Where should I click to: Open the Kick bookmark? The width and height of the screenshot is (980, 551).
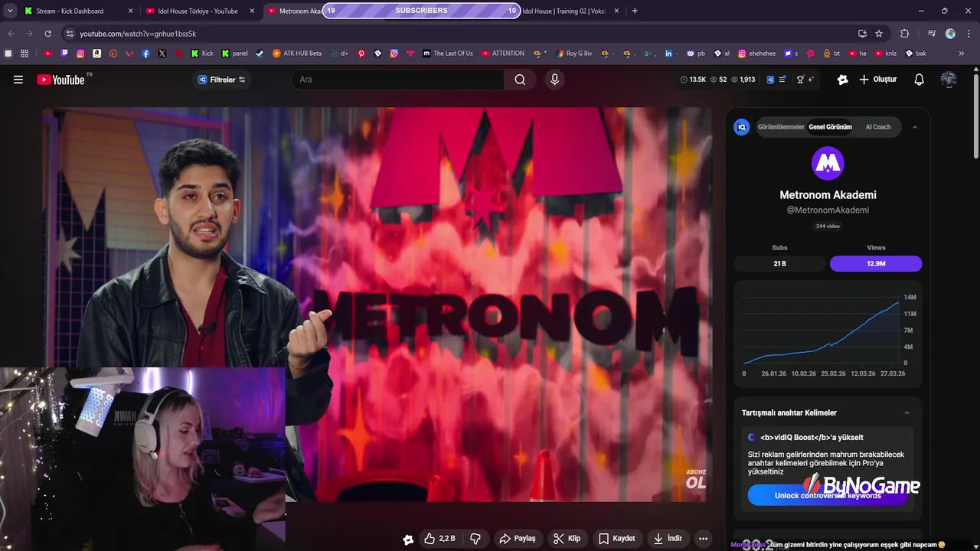click(x=202, y=54)
